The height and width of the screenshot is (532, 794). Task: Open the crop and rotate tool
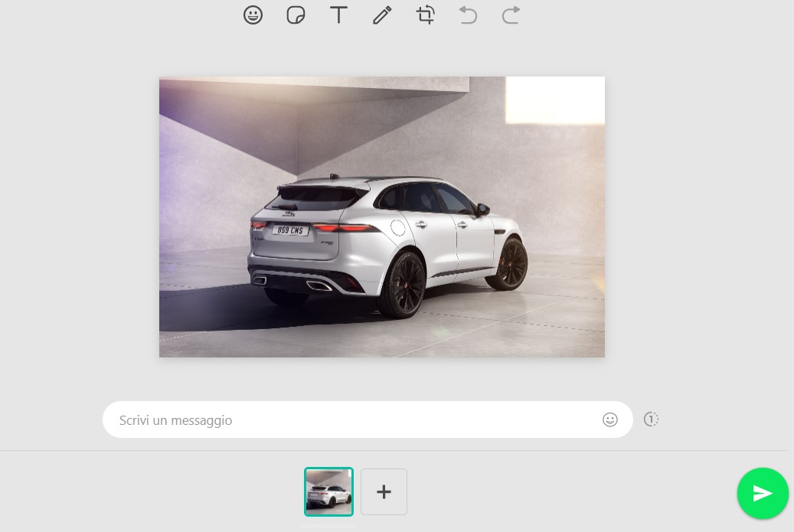426,15
